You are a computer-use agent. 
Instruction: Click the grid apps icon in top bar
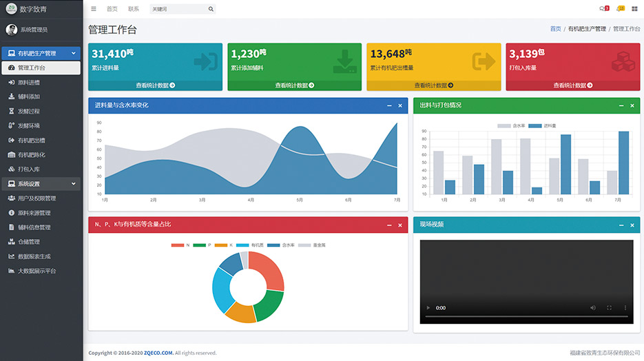point(634,9)
